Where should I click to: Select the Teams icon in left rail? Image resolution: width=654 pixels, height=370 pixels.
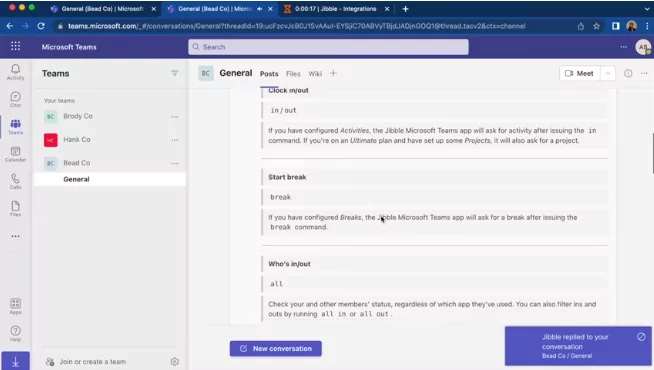pos(15,126)
